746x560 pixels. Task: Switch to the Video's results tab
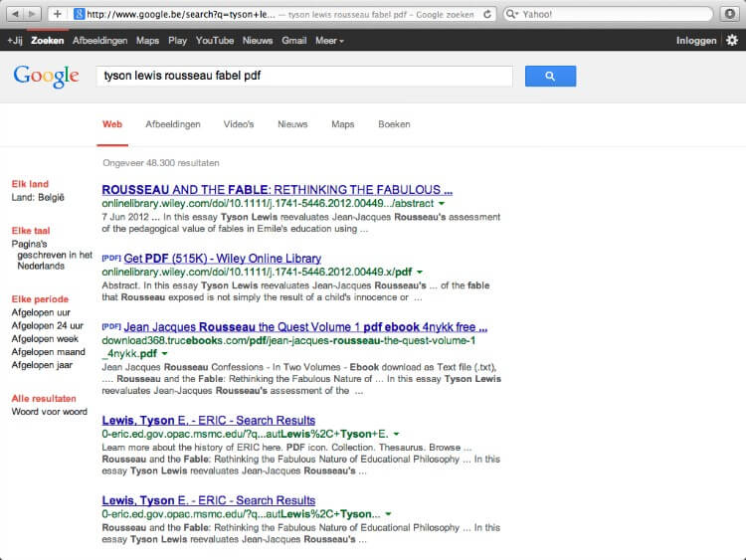point(239,124)
